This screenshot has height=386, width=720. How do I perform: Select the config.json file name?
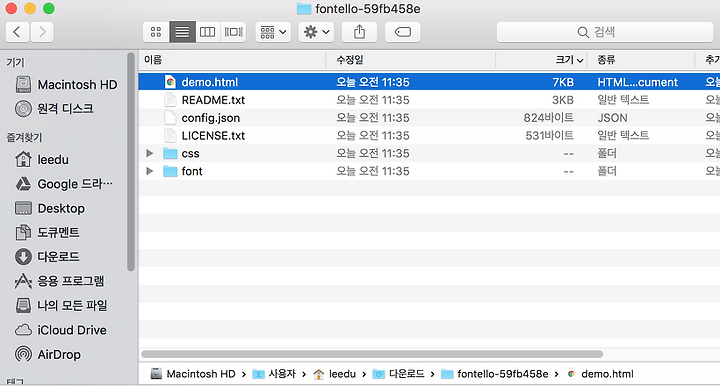click(211, 118)
